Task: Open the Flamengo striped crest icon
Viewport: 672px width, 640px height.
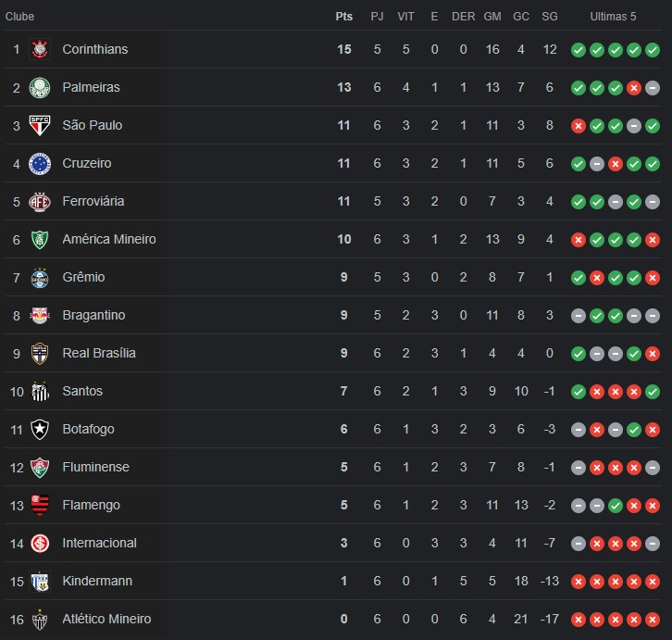Action: tap(40, 505)
